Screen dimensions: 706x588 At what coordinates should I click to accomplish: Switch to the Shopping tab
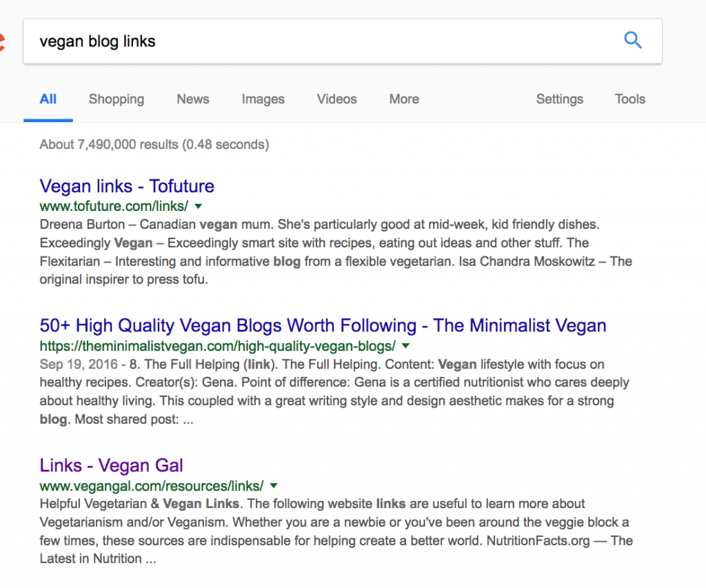(116, 99)
